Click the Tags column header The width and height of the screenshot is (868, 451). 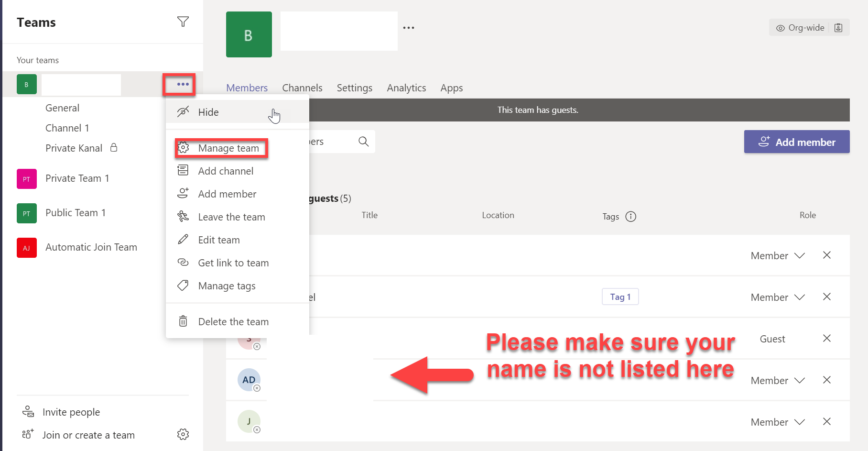[x=610, y=217]
